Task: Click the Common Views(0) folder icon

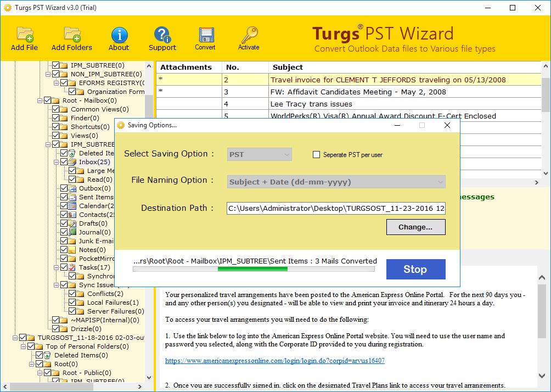Action: pos(64,109)
